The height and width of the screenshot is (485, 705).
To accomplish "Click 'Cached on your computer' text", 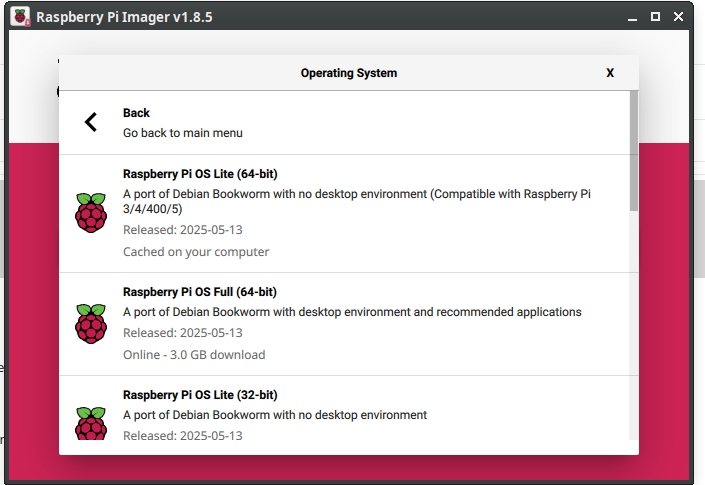I will tap(196, 252).
